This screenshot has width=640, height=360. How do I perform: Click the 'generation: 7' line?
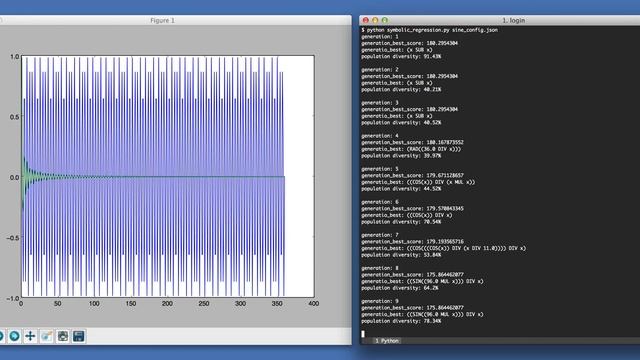(380, 235)
